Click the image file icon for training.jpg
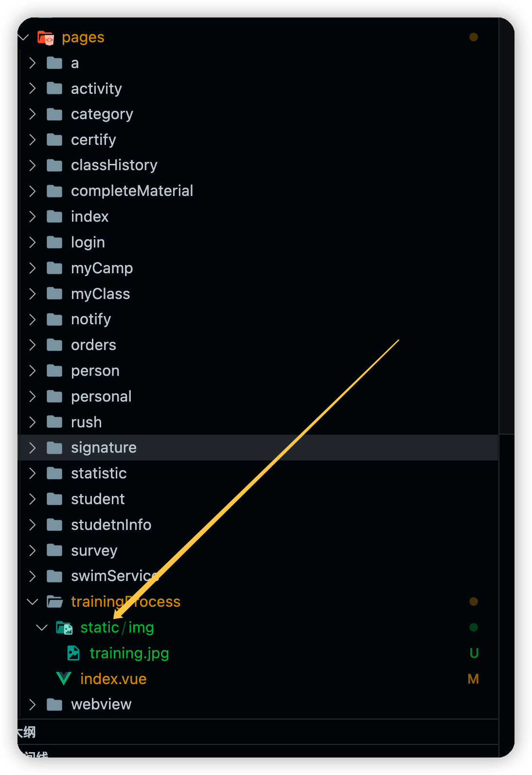This screenshot has width=532, height=775. 73,653
